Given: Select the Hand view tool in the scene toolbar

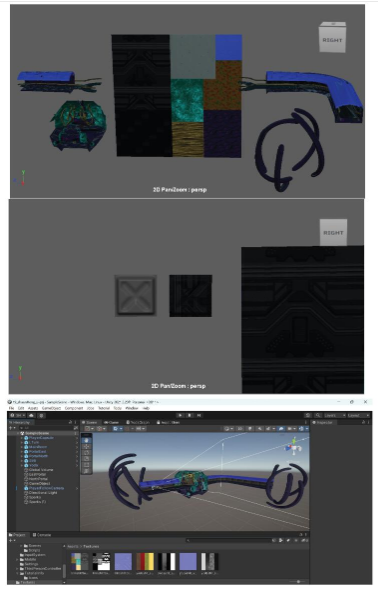Looking at the screenshot, I should pyautogui.click(x=87, y=440).
